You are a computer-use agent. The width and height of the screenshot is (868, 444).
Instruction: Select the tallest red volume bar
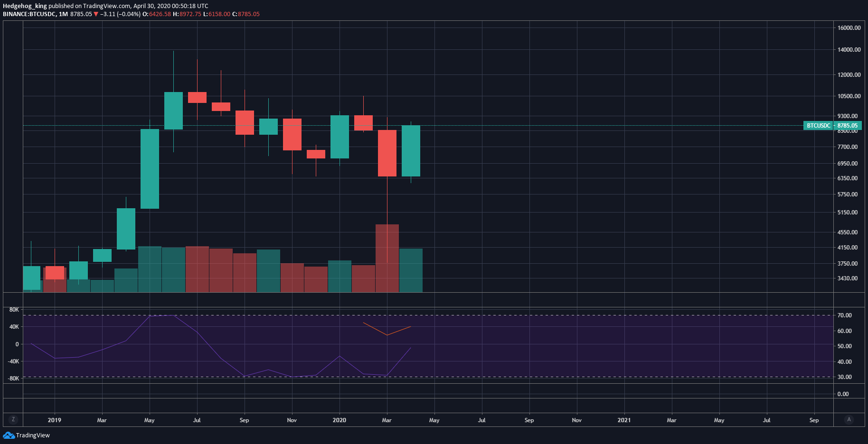point(387,259)
